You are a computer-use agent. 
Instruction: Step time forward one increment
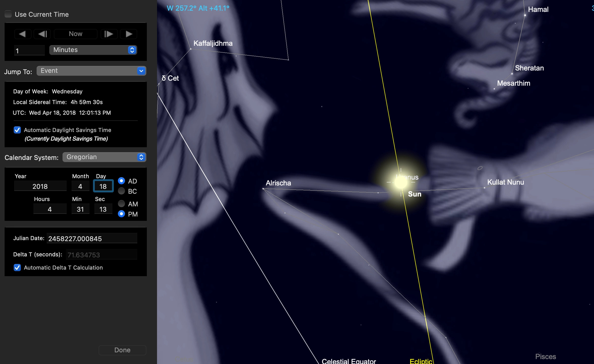109,34
